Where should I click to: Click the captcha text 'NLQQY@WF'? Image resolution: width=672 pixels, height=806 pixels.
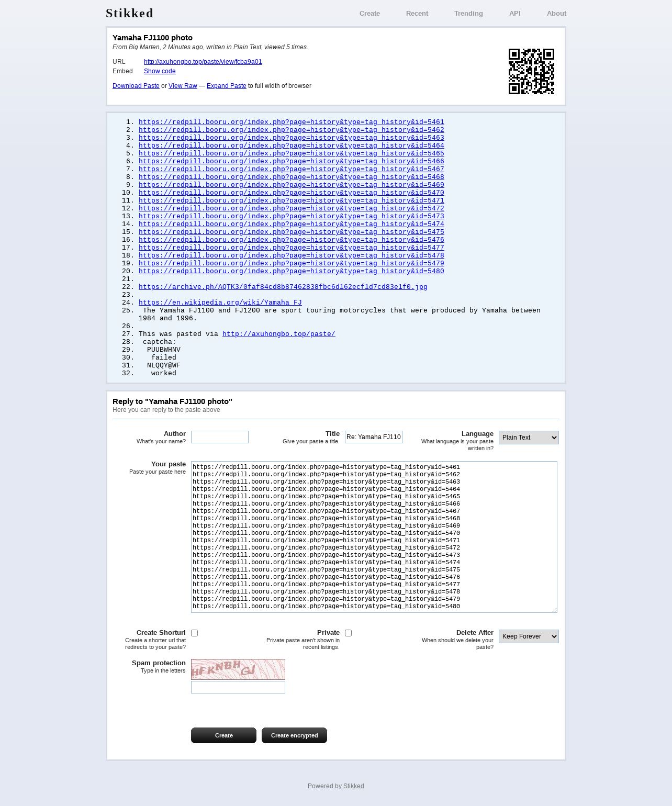164,365
